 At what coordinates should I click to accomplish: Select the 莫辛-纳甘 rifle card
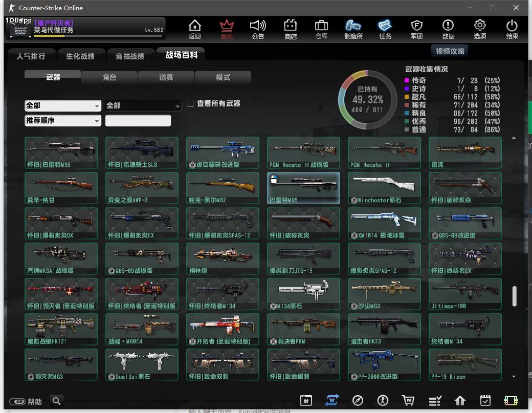(x=61, y=188)
